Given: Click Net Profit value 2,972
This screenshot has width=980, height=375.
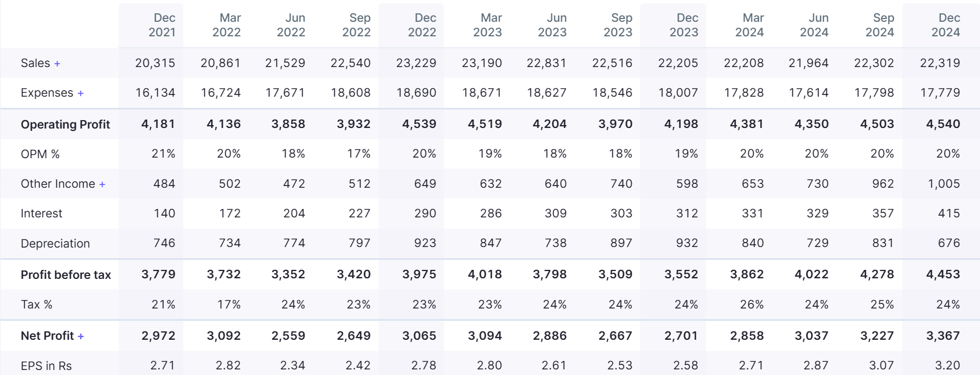Looking at the screenshot, I should click(158, 336).
